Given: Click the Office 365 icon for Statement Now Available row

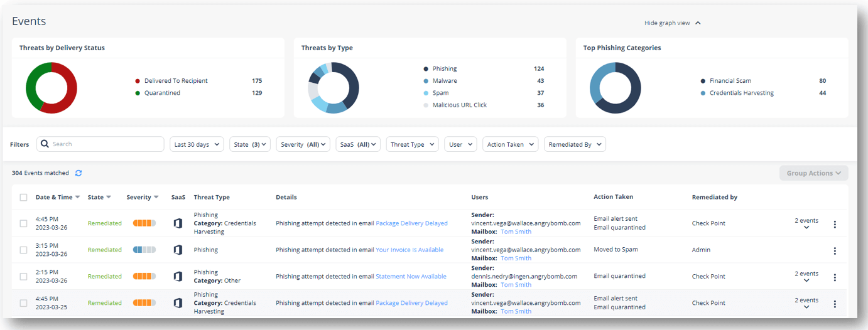Looking at the screenshot, I should point(178,276).
